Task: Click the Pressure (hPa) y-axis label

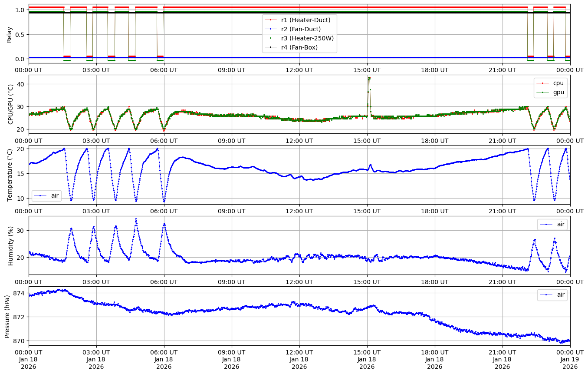Action: click(7, 316)
